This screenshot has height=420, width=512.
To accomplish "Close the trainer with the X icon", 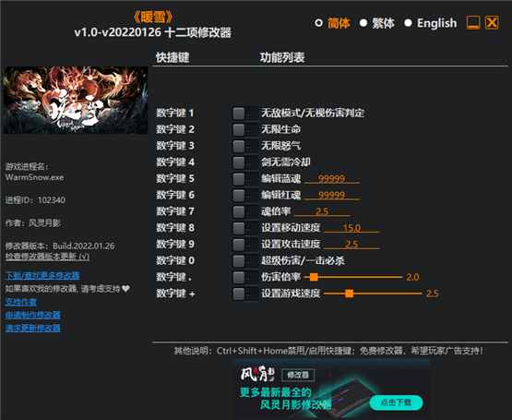I will 492,23.
